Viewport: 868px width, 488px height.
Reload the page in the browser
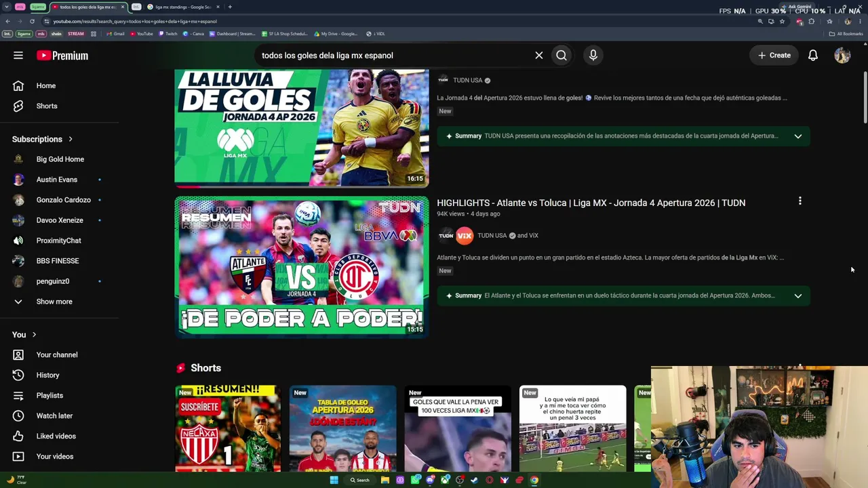pyautogui.click(x=32, y=21)
